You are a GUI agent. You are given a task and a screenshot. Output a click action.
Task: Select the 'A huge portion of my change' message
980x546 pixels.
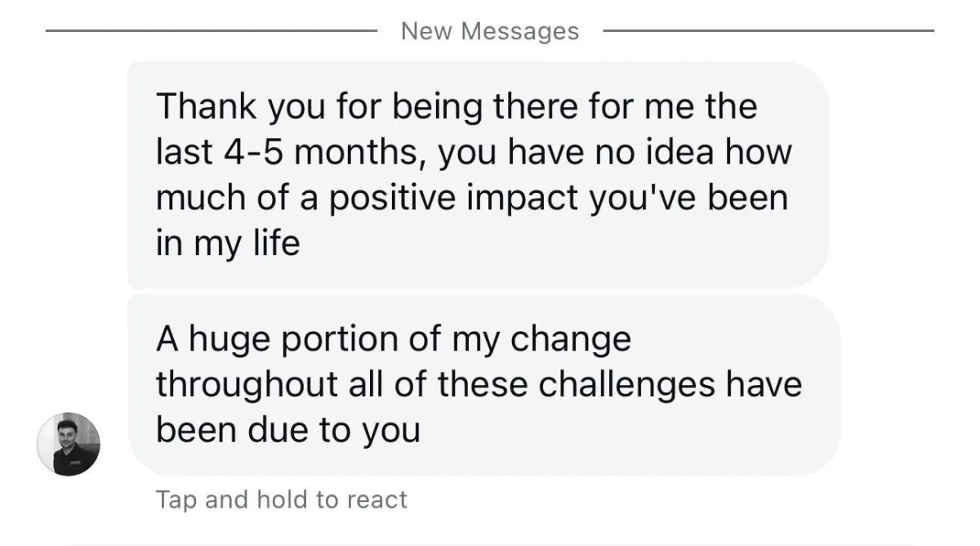pyautogui.click(x=484, y=385)
